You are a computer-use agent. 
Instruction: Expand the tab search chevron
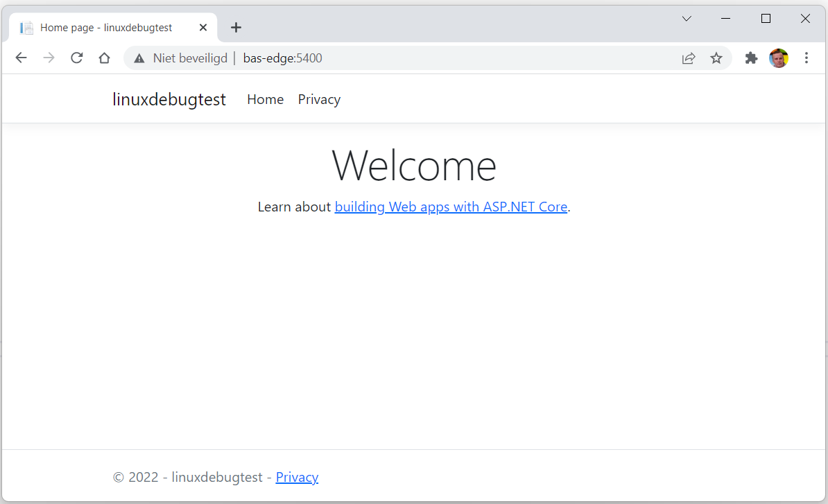[x=687, y=19]
